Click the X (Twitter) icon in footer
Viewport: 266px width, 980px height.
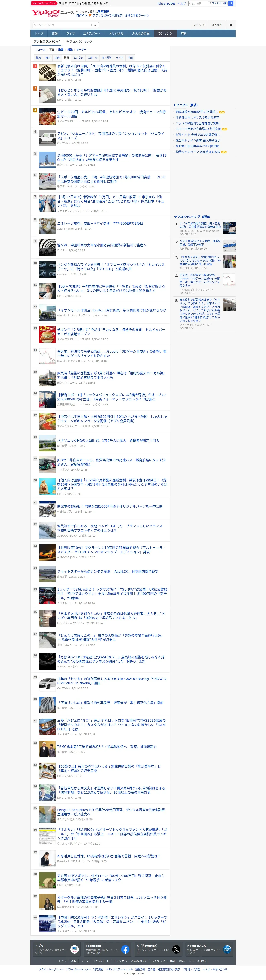pyautogui.click(x=176, y=949)
